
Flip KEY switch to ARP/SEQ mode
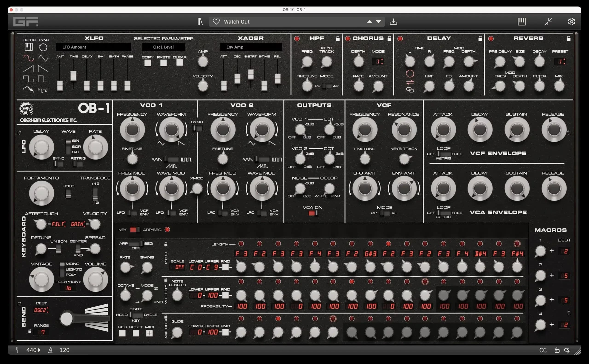click(135, 230)
